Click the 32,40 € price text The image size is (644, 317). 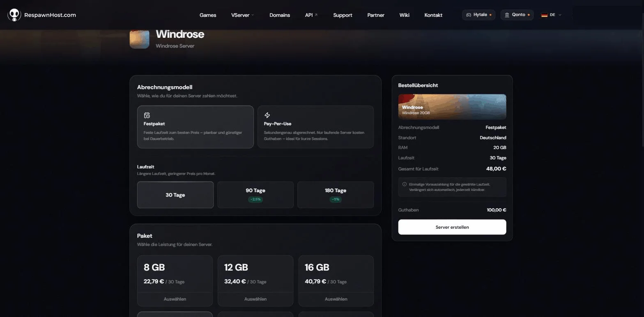click(x=235, y=282)
